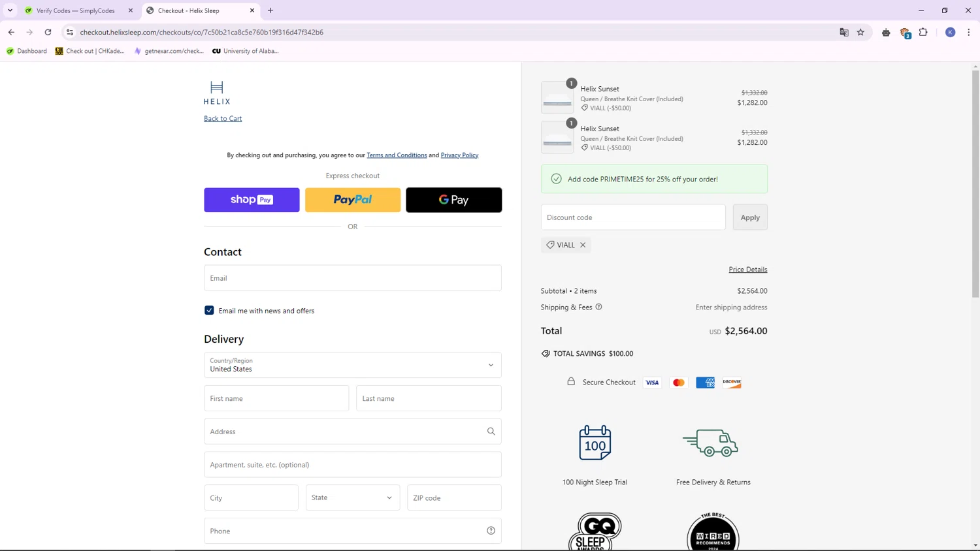Click the phone field help icon
980x551 pixels.
491,531
